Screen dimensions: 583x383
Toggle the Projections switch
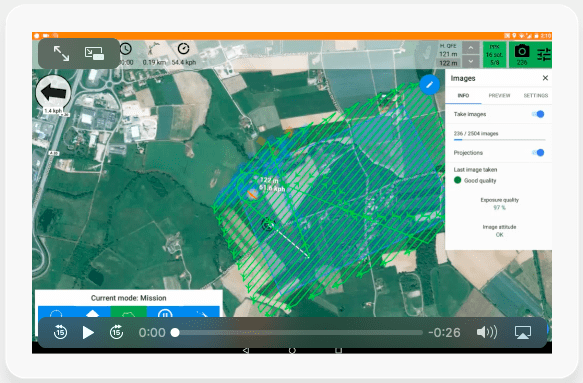538,152
